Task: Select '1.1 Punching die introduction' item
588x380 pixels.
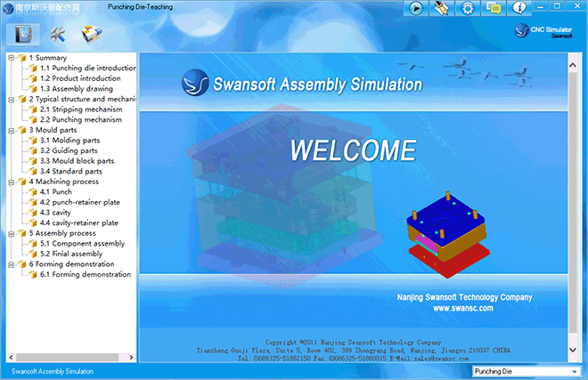Action: point(87,68)
